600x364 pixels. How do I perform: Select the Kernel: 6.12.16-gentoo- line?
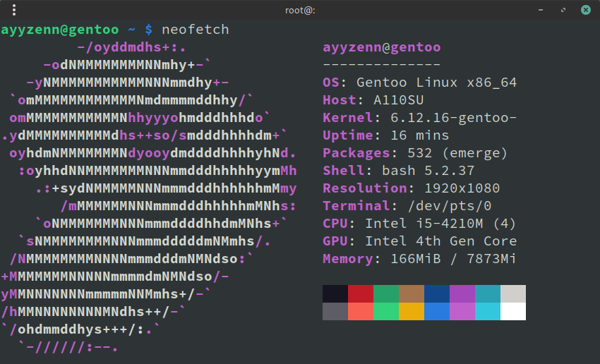[420, 118]
